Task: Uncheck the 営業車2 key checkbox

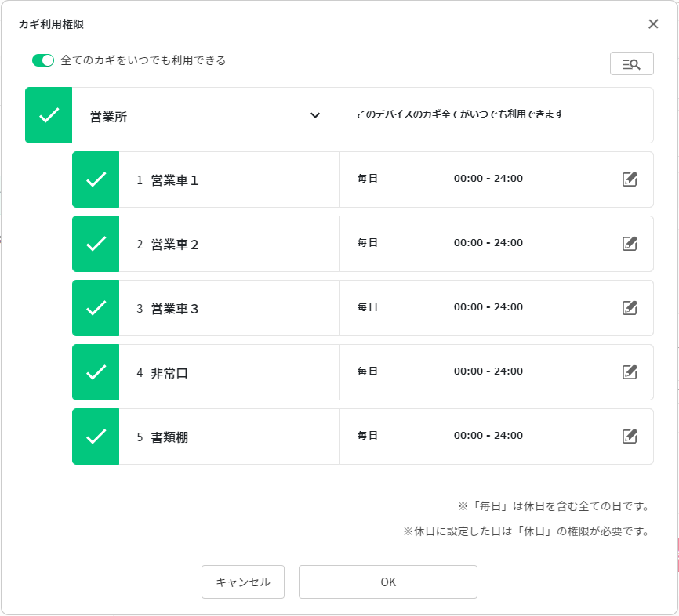Action: pyautogui.click(x=96, y=244)
